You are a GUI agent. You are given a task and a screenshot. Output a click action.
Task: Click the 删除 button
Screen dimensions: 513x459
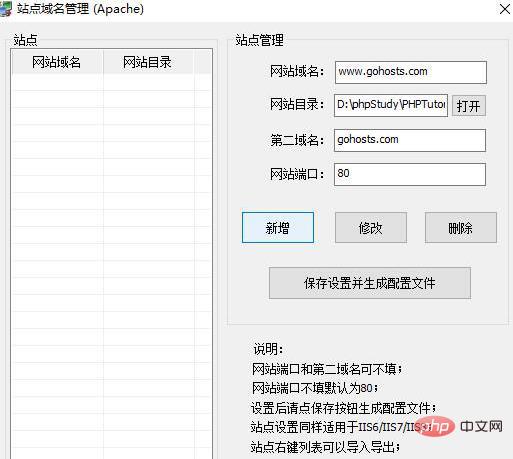[461, 227]
